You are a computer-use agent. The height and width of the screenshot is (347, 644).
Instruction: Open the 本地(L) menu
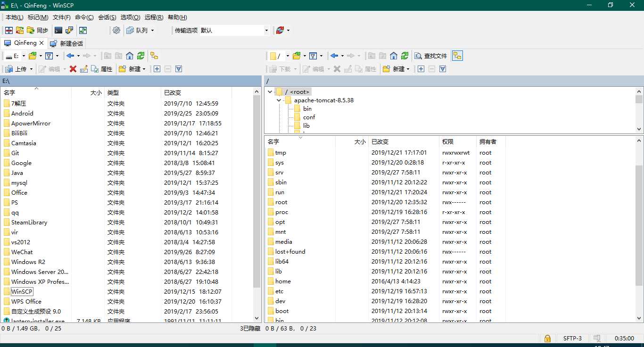pos(14,17)
